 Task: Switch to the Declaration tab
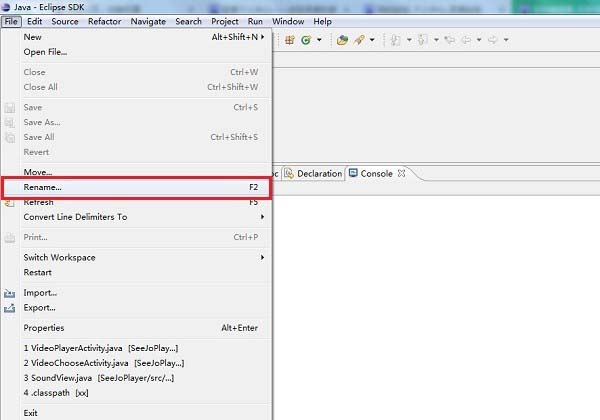coord(313,174)
